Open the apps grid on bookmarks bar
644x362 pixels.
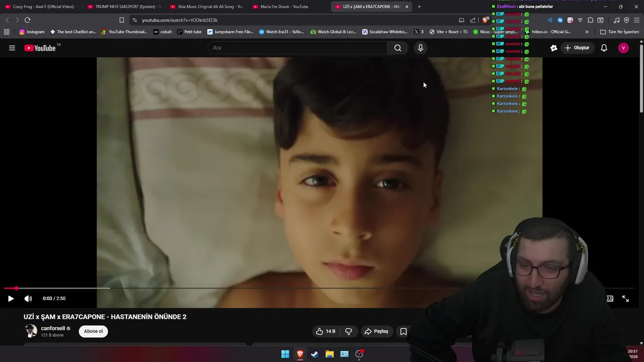point(7,32)
